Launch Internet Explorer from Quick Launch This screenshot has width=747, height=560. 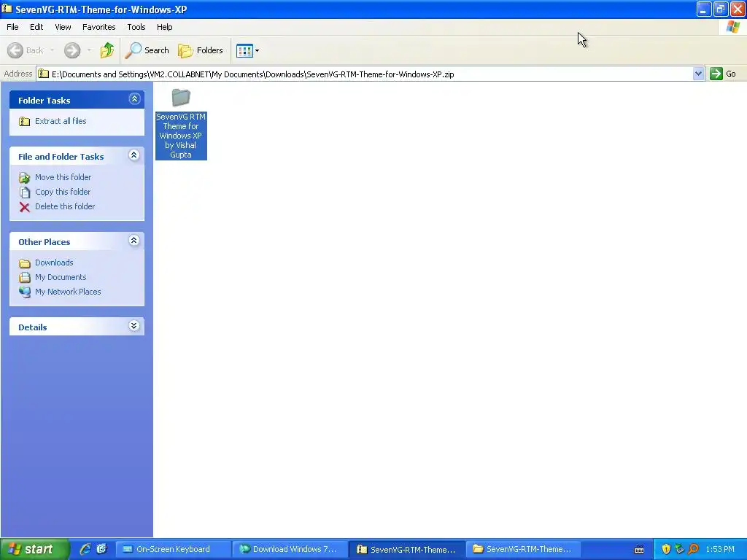[85, 549]
